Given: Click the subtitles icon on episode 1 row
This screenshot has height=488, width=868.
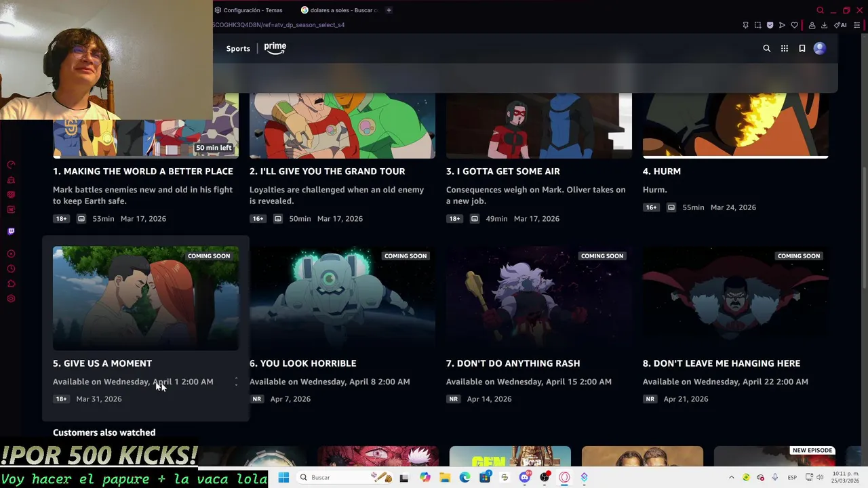Looking at the screenshot, I should [x=81, y=219].
